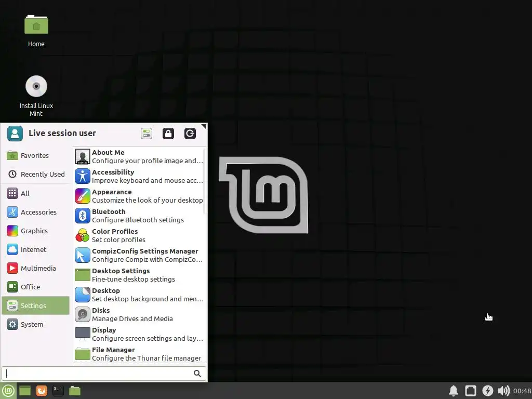Image resolution: width=532 pixels, height=399 pixels.
Task: Launch CompizConfig Settings Manager
Action: coord(139,255)
